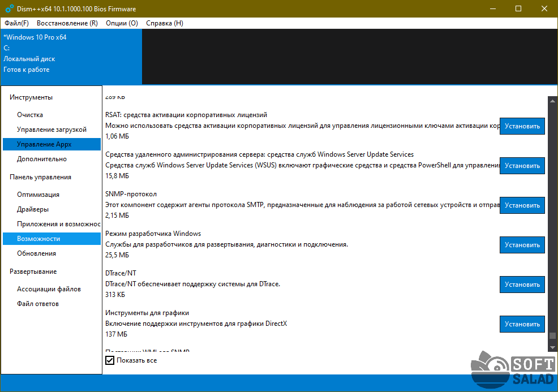Select the SNMP-протокол feature title
The width and height of the screenshot is (558, 392).
click(x=131, y=194)
